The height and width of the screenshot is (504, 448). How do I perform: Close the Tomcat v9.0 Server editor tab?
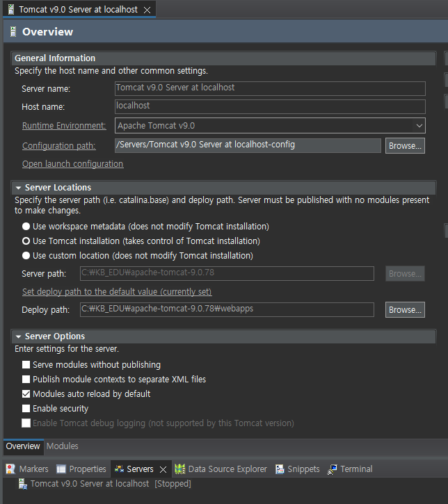click(x=147, y=10)
